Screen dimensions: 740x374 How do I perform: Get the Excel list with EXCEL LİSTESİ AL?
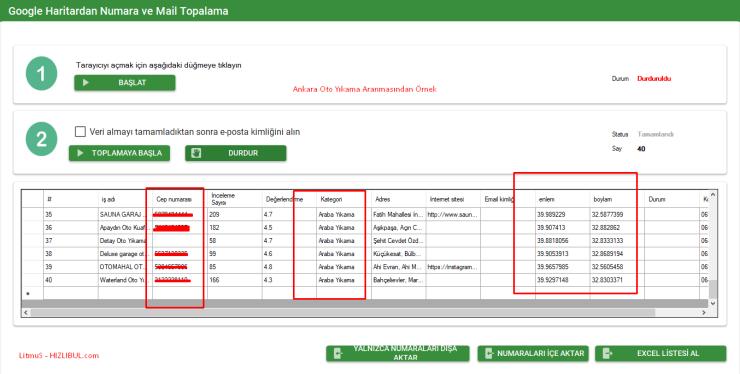660,353
